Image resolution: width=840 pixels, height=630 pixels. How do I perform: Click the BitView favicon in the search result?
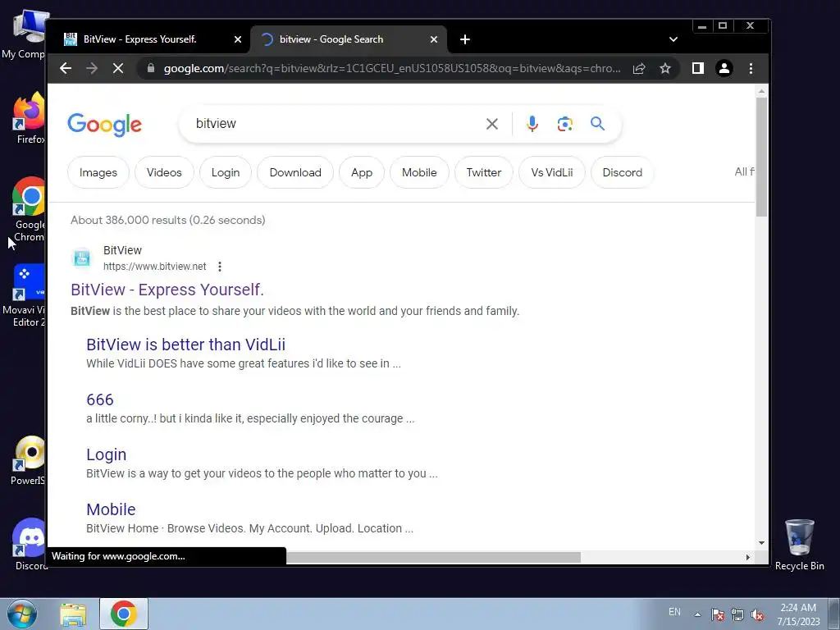(82, 258)
